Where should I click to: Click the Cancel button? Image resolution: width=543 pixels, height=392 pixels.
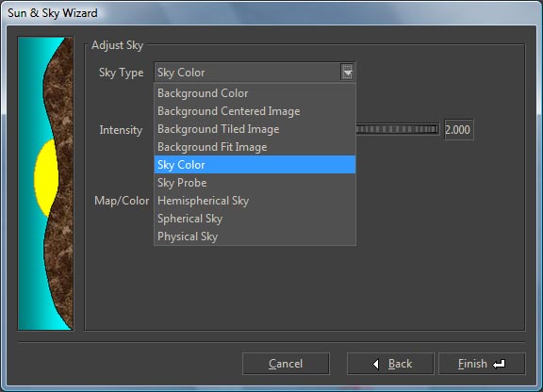point(286,364)
